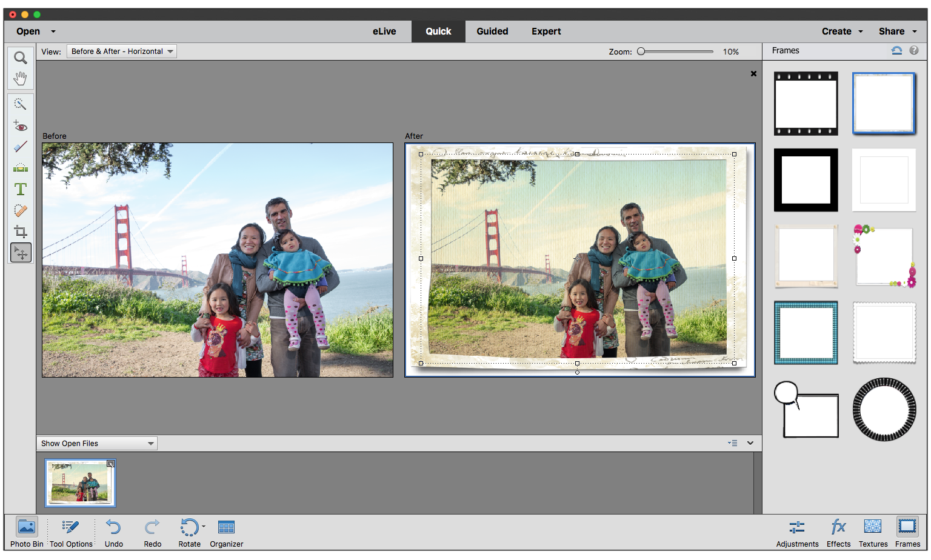Open the Photo Bin options menu icon
931x560 pixels.
coord(733,443)
